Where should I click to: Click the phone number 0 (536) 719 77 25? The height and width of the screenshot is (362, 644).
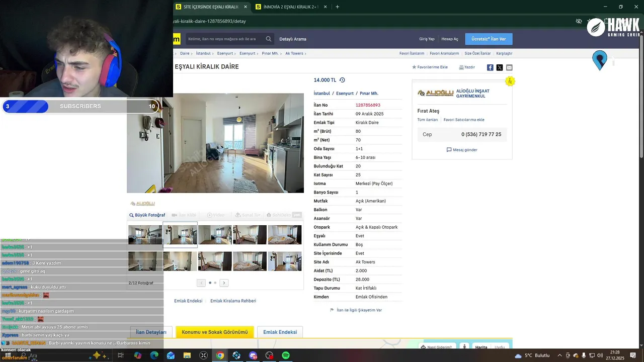click(x=481, y=135)
